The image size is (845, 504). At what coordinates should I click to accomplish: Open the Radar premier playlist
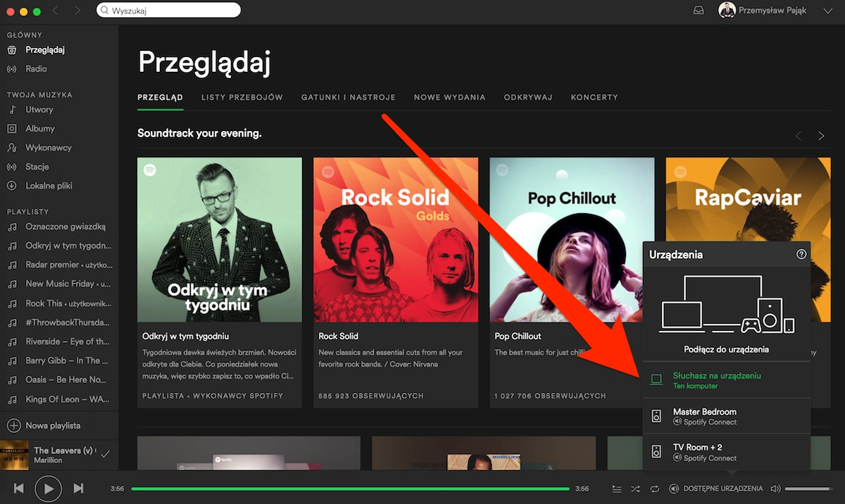[x=68, y=265]
